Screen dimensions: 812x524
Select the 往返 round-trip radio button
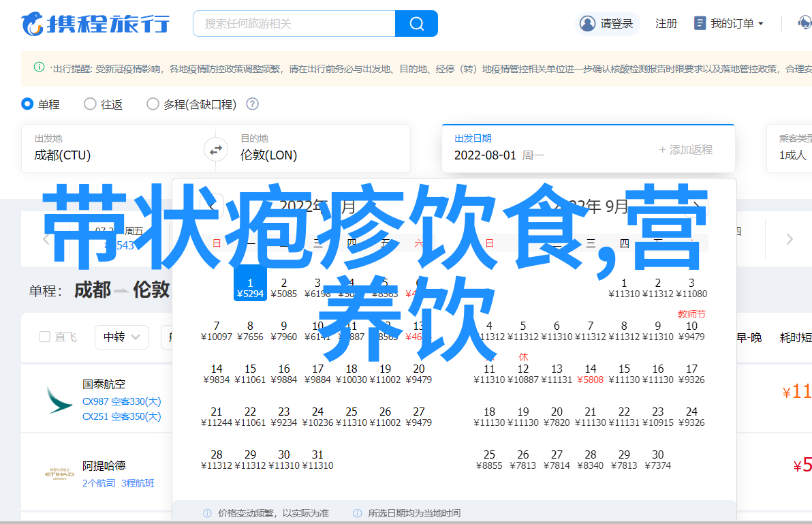pyautogui.click(x=90, y=104)
